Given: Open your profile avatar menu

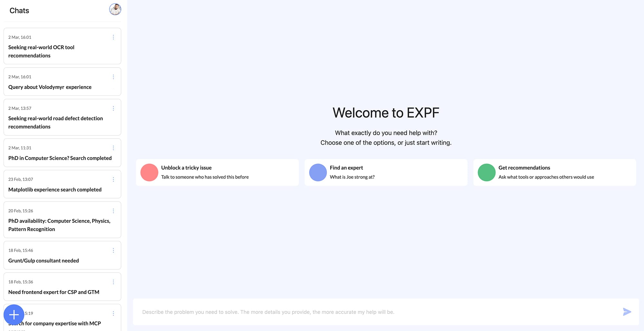Looking at the screenshot, I should click(115, 9).
